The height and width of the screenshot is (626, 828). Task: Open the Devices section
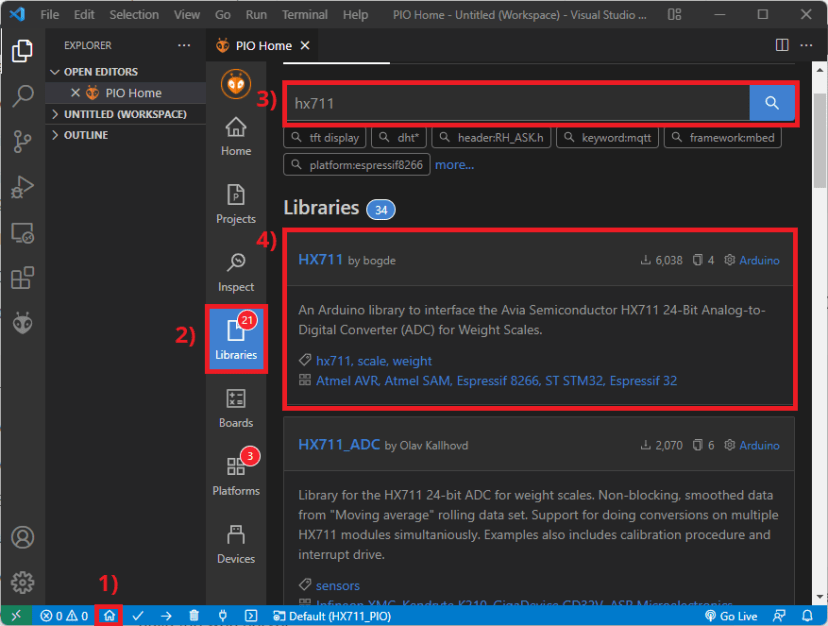(236, 543)
